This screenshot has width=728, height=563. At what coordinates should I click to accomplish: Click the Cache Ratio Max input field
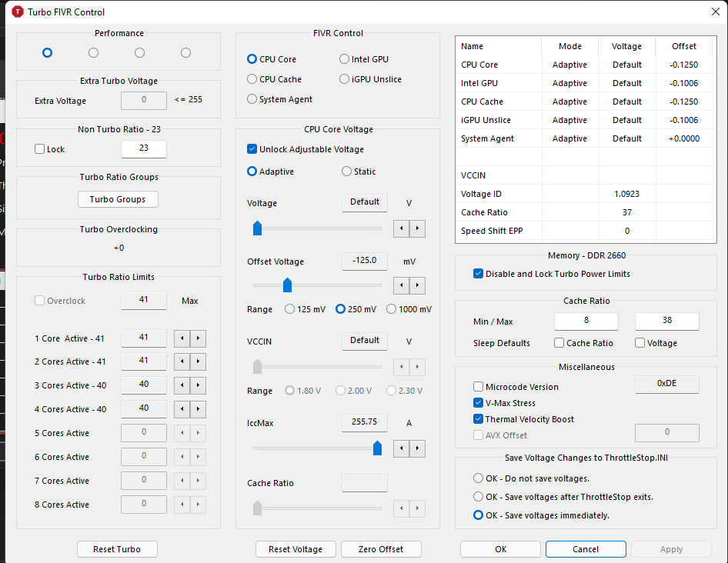667,321
